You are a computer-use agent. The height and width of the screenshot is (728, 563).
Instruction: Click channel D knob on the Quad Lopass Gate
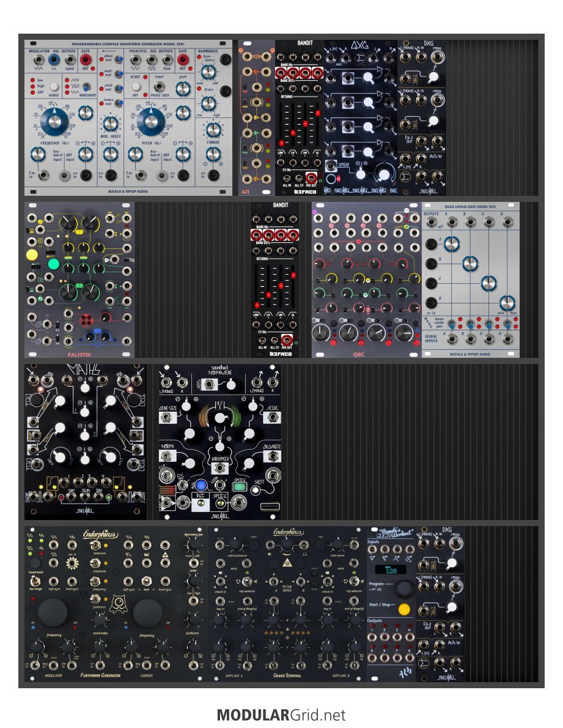507,303
